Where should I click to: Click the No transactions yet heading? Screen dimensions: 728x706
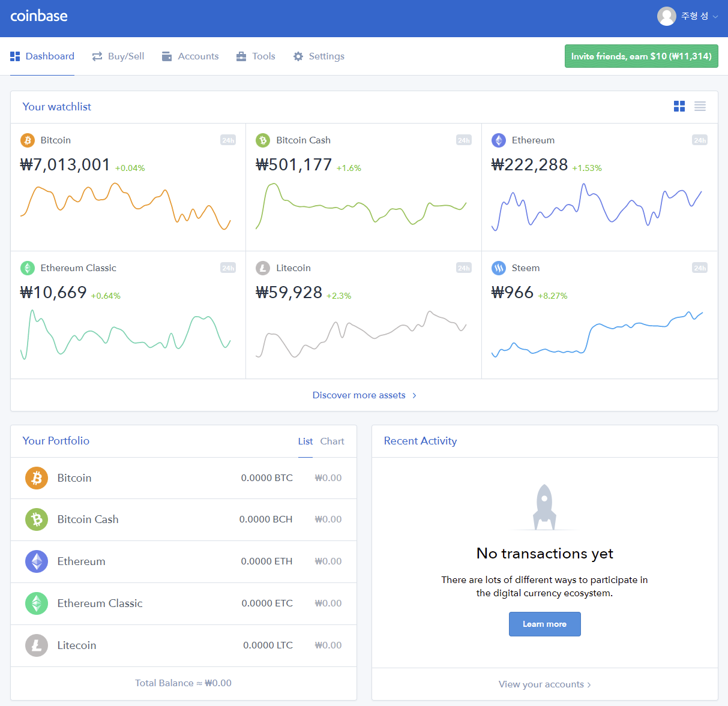click(545, 554)
